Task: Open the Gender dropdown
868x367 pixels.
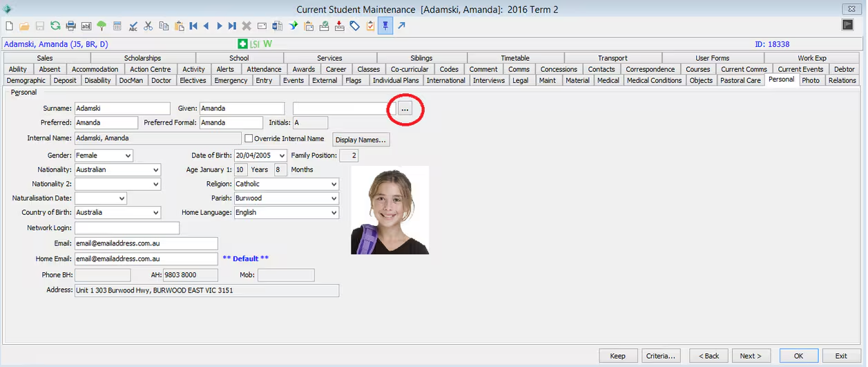Action: (128, 156)
